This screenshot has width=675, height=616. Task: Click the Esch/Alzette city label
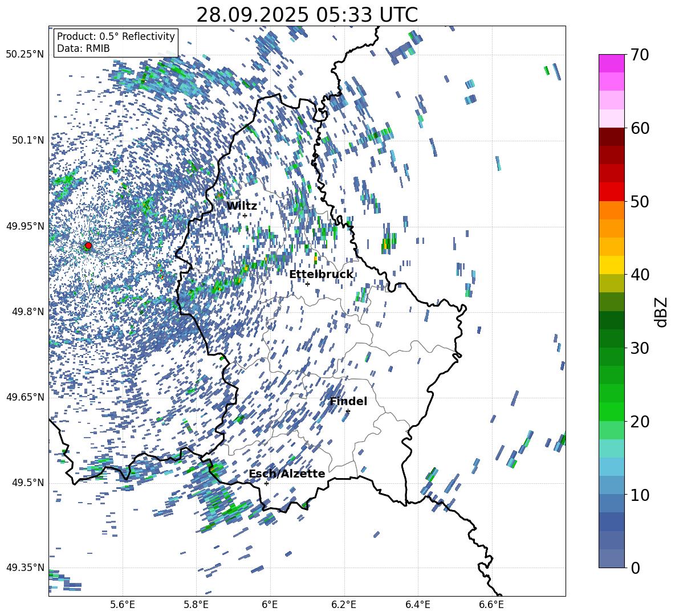[x=287, y=474]
